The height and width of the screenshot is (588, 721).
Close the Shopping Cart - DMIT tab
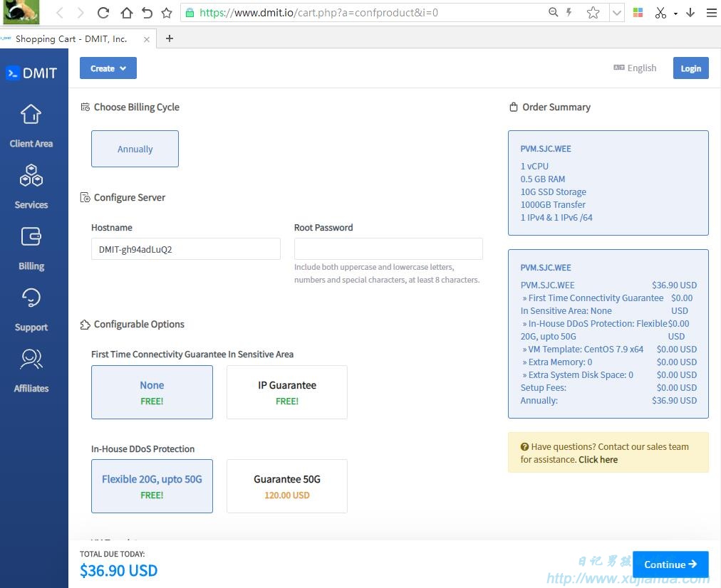coord(146,39)
